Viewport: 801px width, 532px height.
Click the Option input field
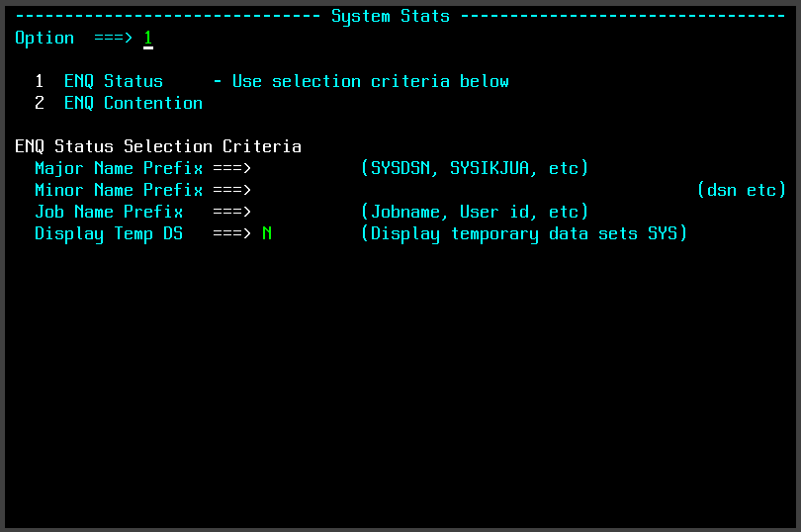point(148,39)
